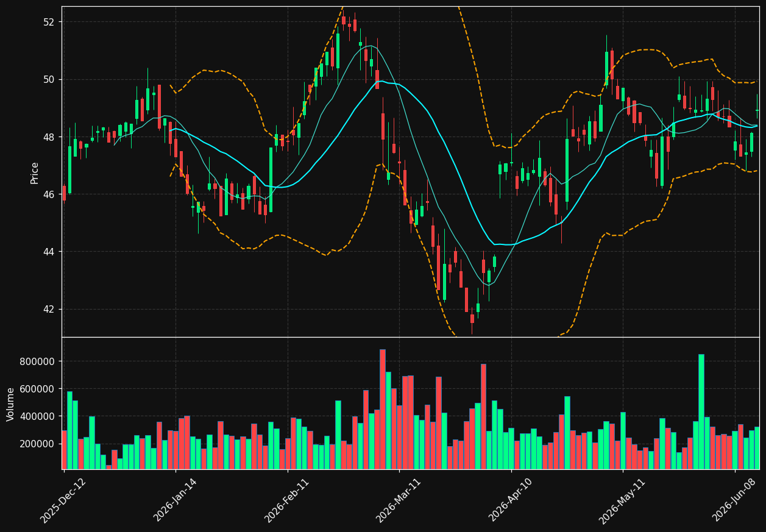Viewport: 766px width, 532px height.
Task: Select the 400000 volume tick label
Action: [37, 416]
